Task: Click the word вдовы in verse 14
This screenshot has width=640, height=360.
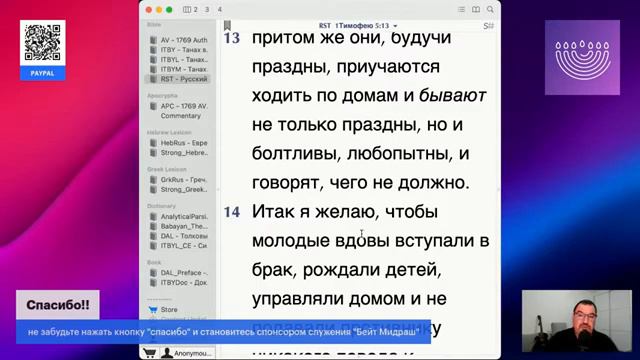Action: pos(362,241)
